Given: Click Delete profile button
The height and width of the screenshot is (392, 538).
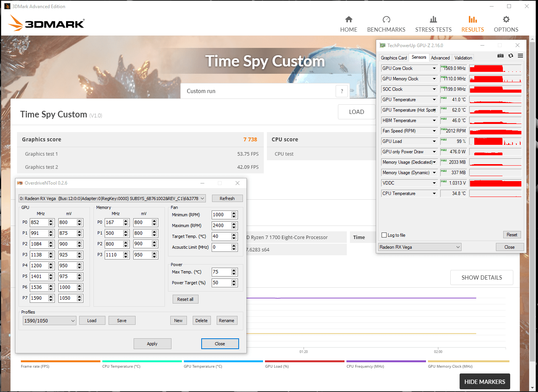Looking at the screenshot, I should pyautogui.click(x=202, y=321).
